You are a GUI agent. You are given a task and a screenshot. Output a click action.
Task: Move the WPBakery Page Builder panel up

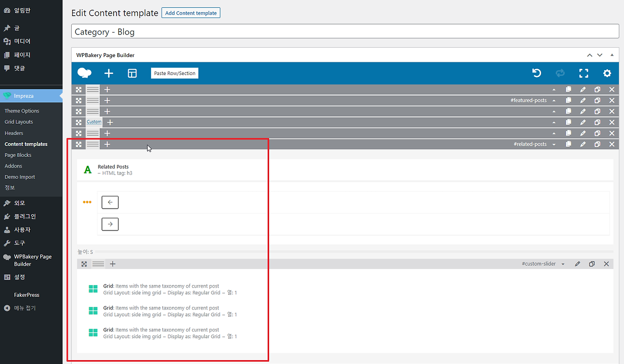tap(590, 55)
